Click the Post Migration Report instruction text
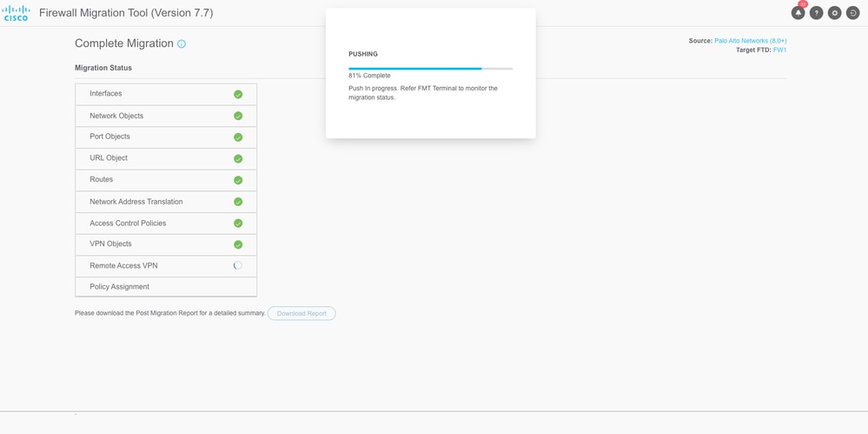The height and width of the screenshot is (434, 868). click(170, 313)
